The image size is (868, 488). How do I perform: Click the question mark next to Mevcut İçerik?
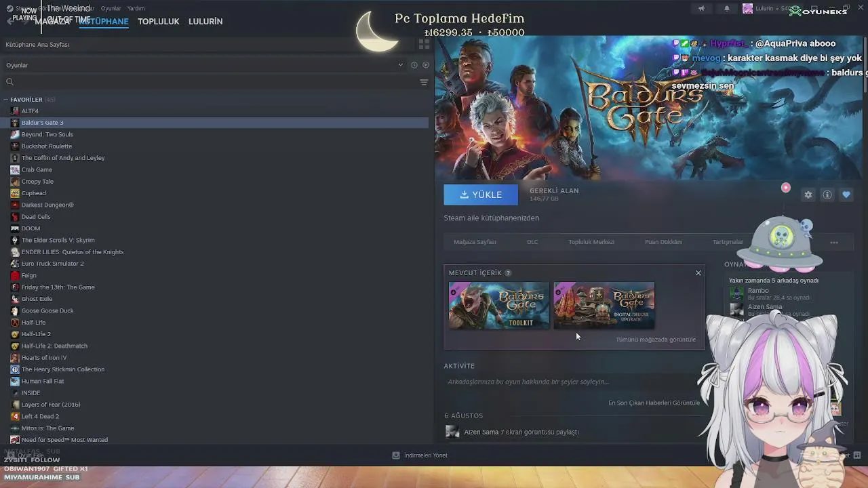pos(508,273)
